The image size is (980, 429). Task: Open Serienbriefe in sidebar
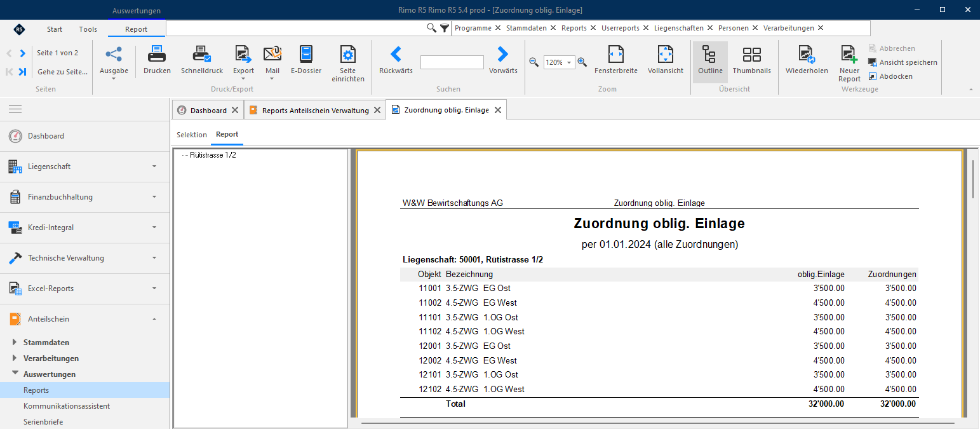pyautogui.click(x=43, y=422)
